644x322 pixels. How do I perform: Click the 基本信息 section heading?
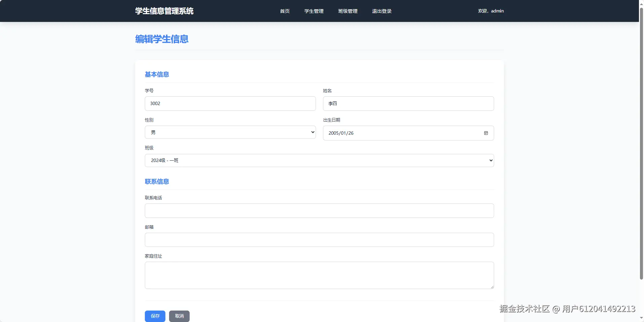[x=157, y=74]
